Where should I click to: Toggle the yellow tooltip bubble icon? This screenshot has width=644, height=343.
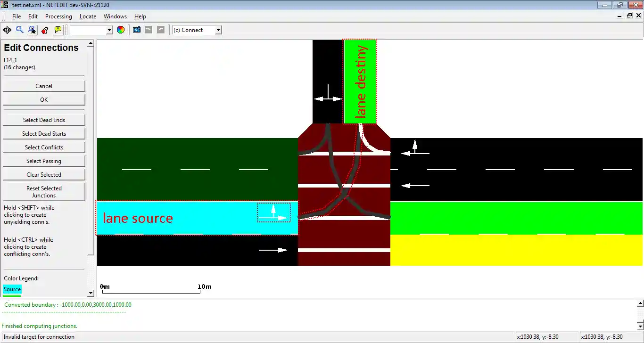pyautogui.click(x=58, y=30)
